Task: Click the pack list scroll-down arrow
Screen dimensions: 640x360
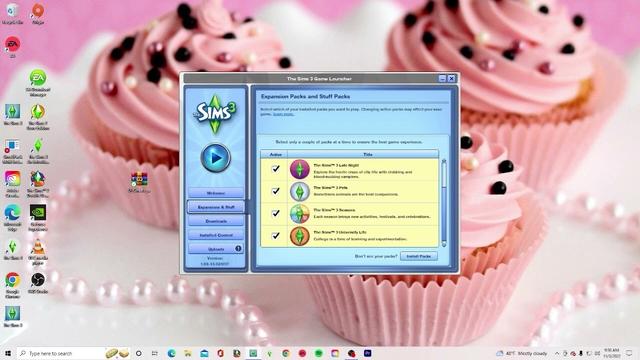Action: pos(444,244)
